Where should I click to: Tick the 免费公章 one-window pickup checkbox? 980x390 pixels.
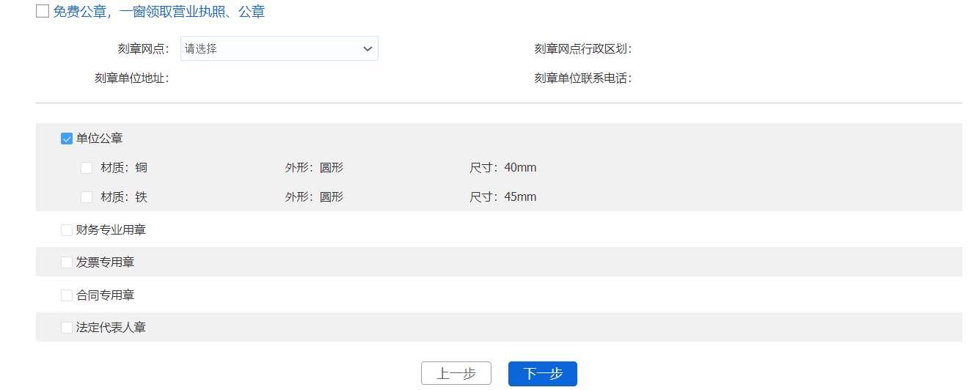click(43, 12)
